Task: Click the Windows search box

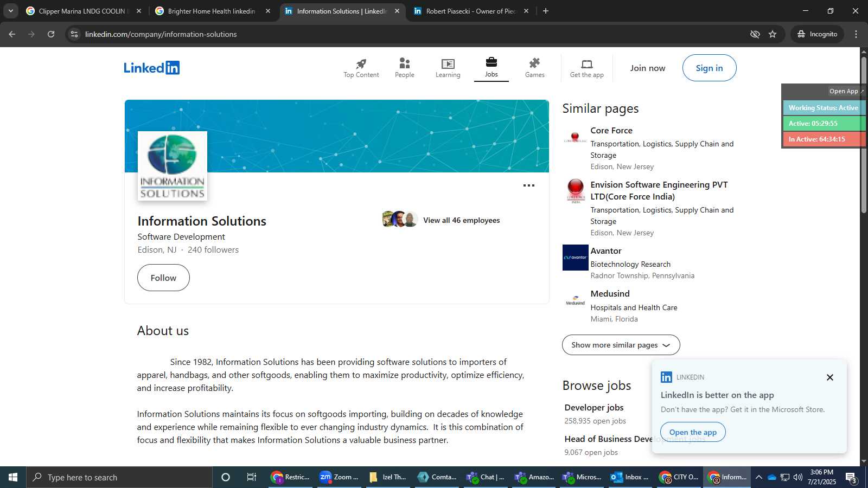Action: pos(119,477)
